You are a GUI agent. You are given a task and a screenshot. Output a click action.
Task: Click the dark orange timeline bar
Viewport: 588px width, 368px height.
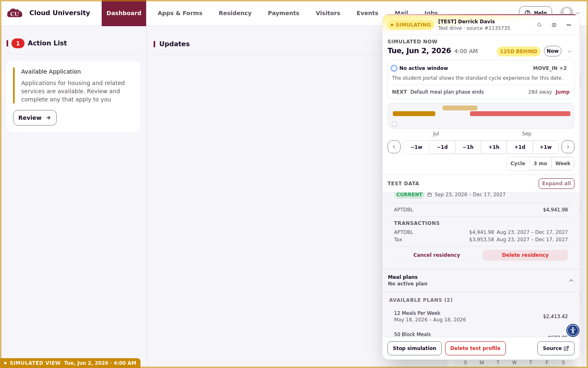click(x=414, y=114)
